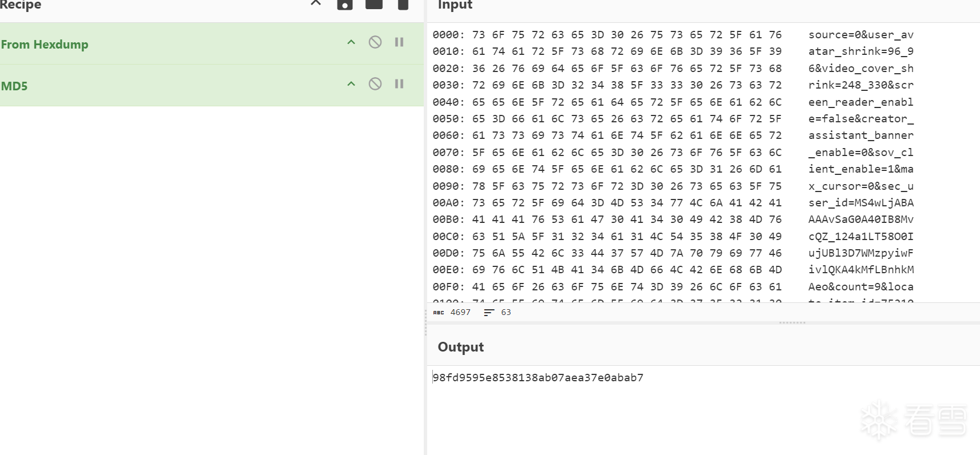Hide all arguments using the Recipe header chevron
The image size is (980, 455).
click(x=316, y=3)
